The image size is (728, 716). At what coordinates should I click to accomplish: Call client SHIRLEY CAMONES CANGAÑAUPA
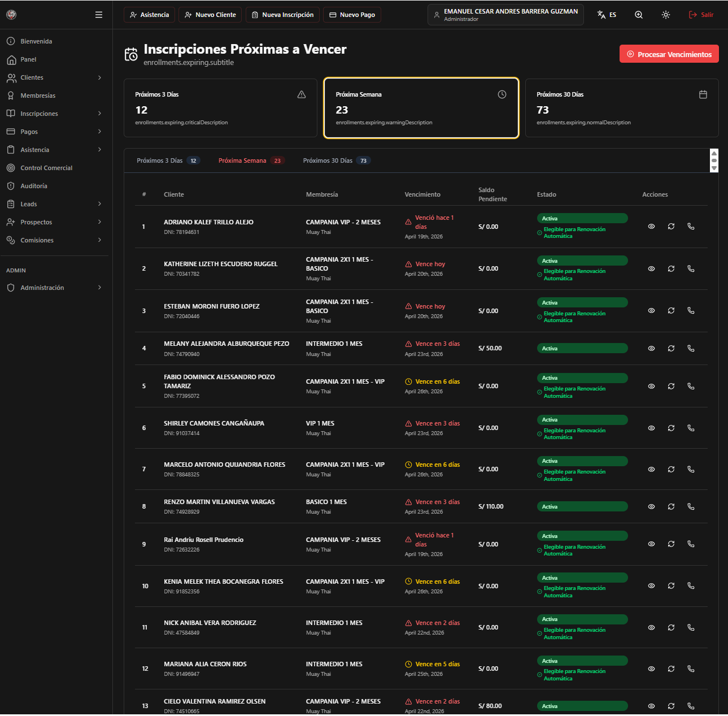click(691, 428)
